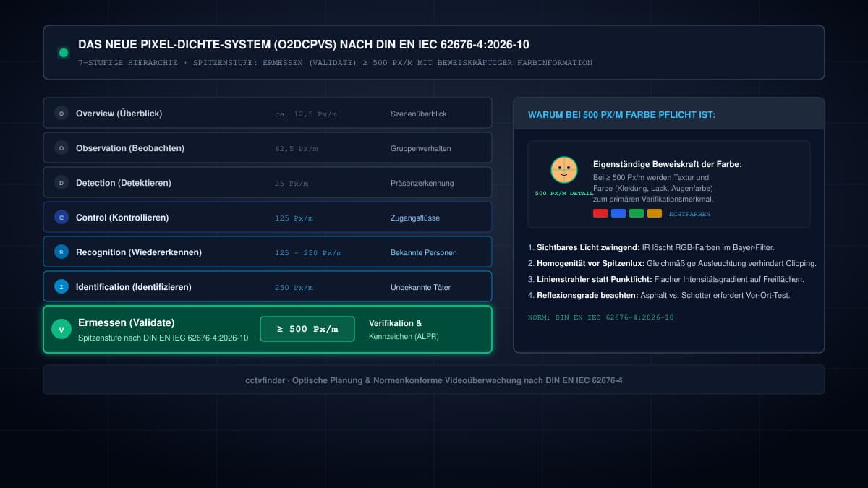
Task: Select the red color swatch
Action: click(600, 213)
